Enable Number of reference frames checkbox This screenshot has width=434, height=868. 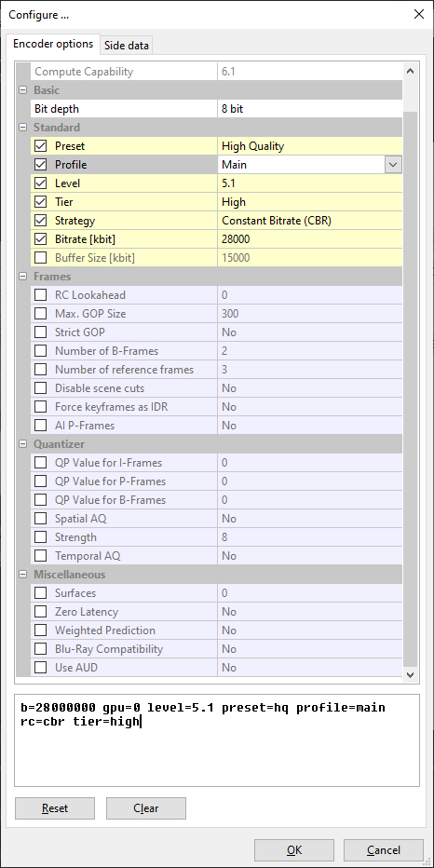point(40,370)
